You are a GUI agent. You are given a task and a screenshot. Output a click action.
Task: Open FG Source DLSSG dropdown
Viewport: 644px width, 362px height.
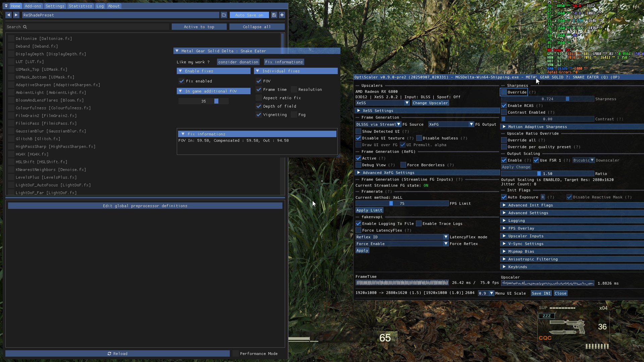coord(378,124)
